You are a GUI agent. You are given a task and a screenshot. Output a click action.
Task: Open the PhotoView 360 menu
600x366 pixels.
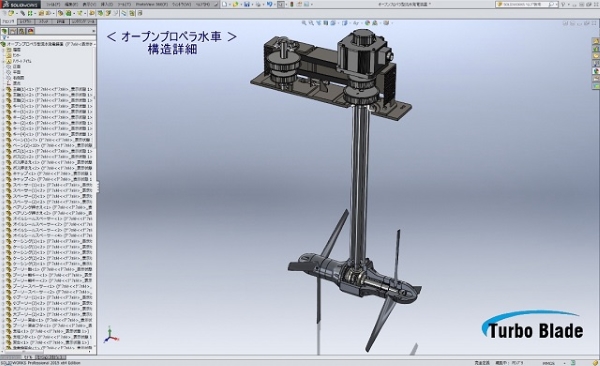[152, 4]
